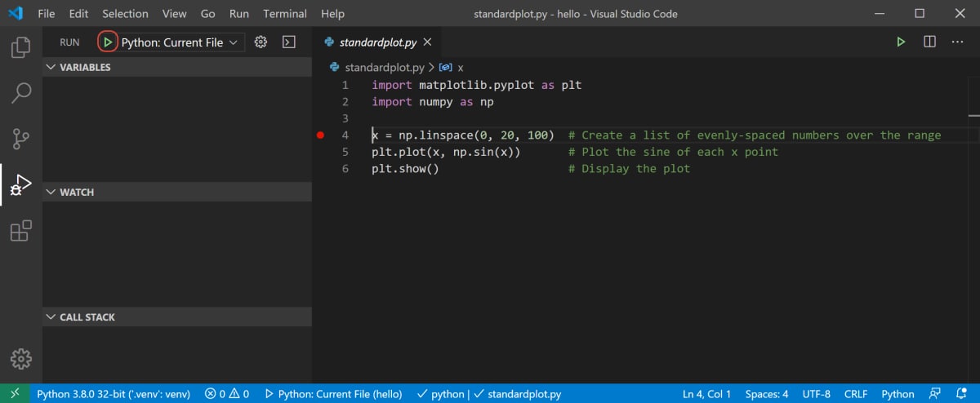
Task: Open launch.json with the gear icon
Action: tap(261, 42)
